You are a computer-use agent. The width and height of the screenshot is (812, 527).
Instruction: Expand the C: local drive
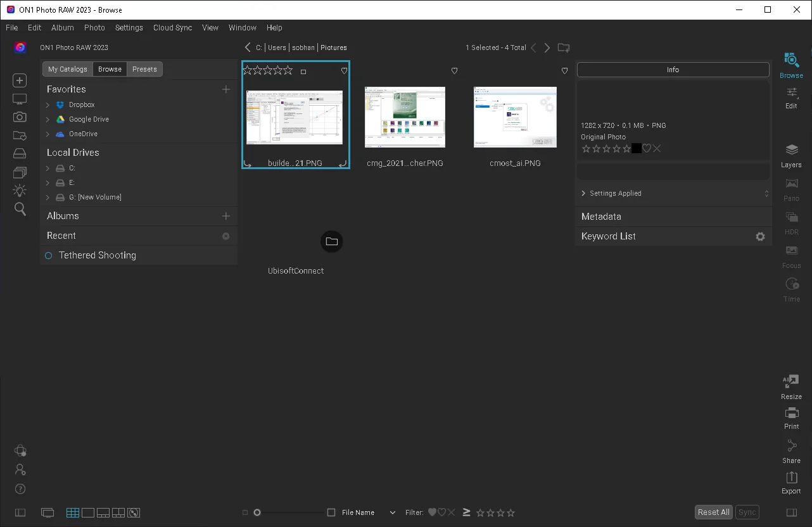tap(48, 168)
